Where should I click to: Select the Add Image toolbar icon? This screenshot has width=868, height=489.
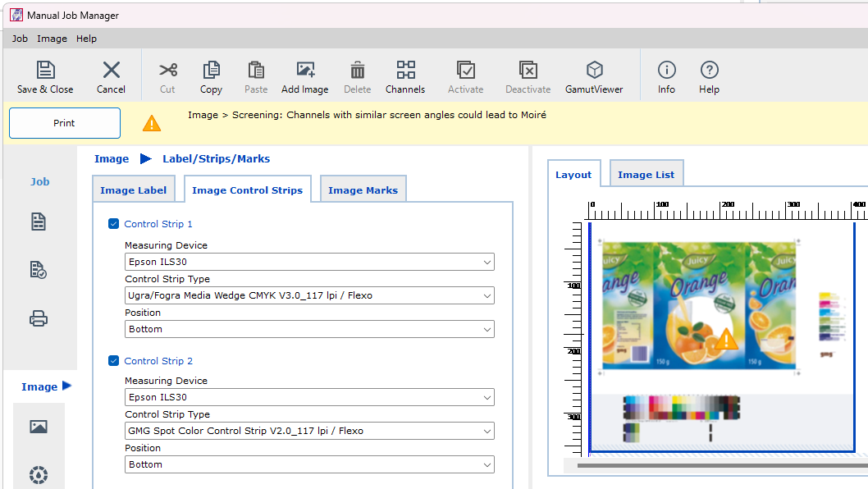(x=304, y=75)
